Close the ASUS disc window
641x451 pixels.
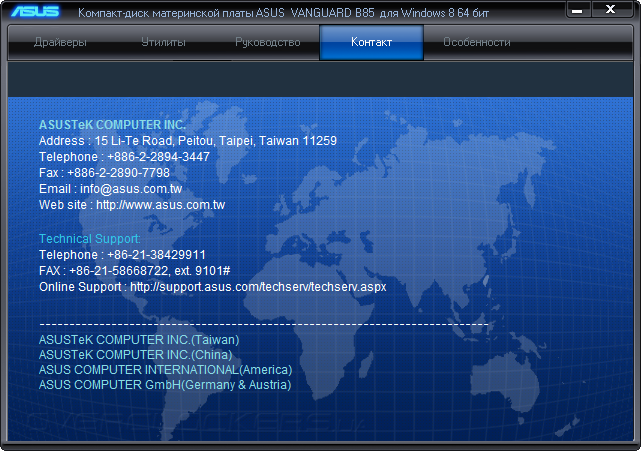pos(611,10)
